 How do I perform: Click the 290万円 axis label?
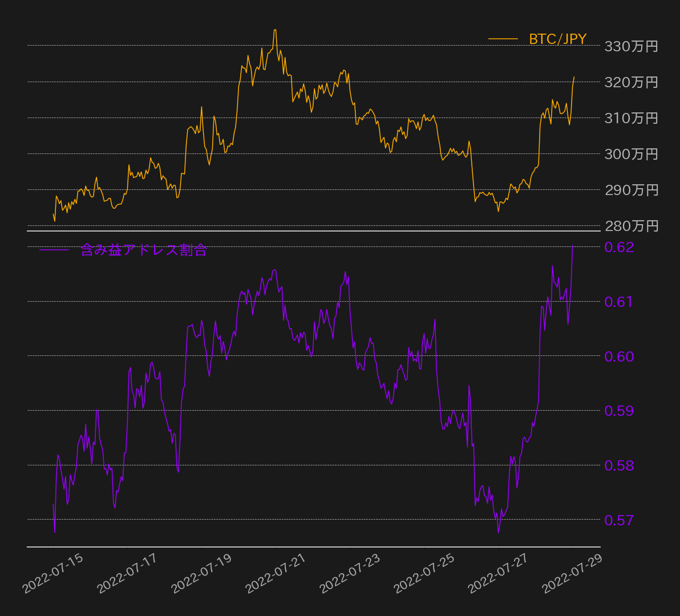632,191
